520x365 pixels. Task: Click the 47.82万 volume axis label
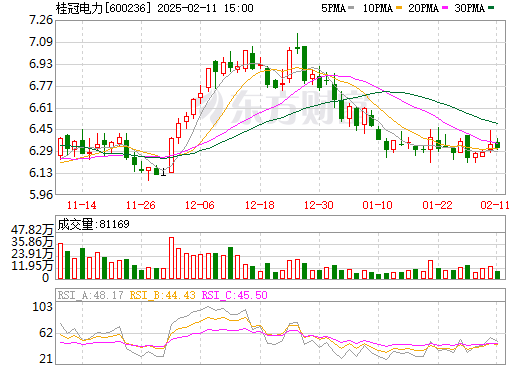tap(32, 230)
